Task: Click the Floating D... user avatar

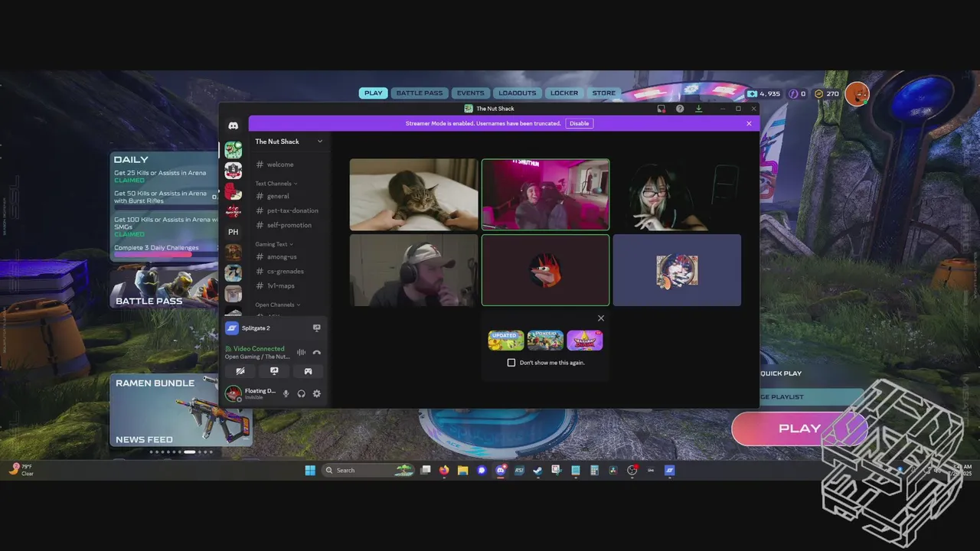Action: click(233, 393)
